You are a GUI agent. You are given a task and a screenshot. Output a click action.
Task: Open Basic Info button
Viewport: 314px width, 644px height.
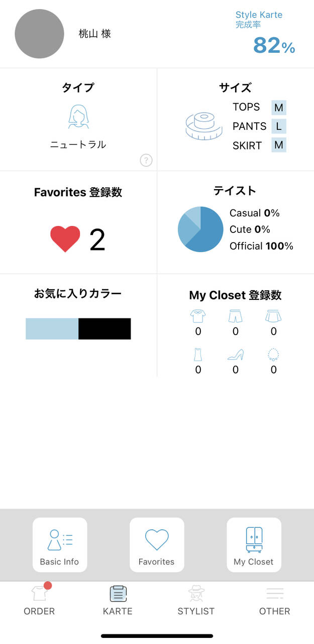60,545
